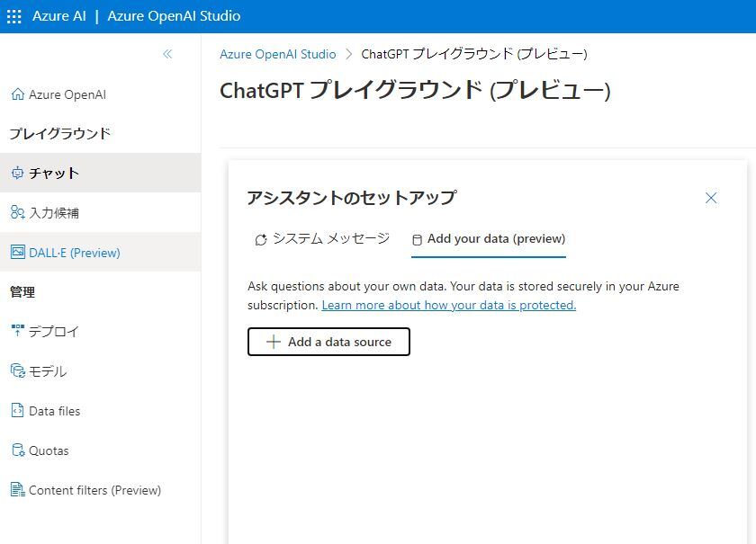Collapse the left navigation sidebar
Screen dimensions: 756x544
point(167,54)
